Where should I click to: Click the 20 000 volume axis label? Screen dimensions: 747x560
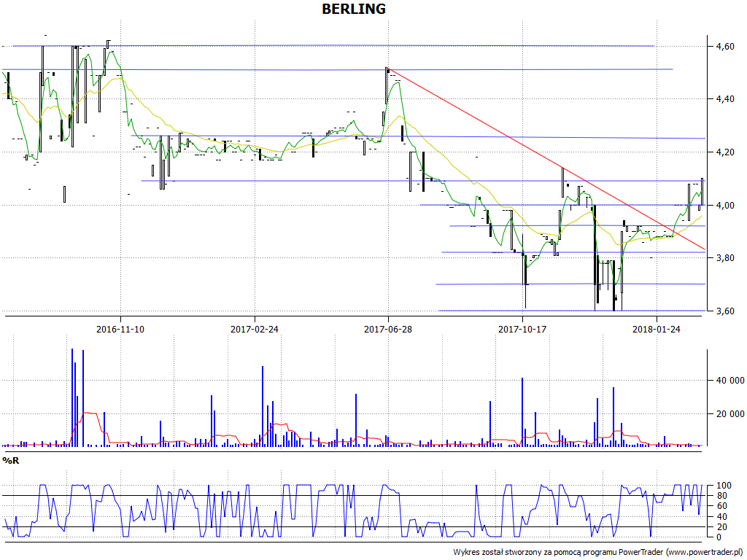pos(729,414)
